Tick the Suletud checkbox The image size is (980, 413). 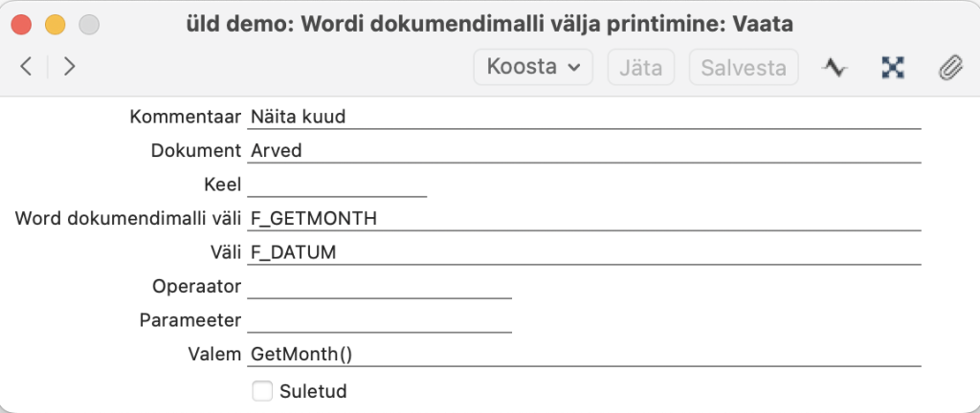(x=261, y=390)
